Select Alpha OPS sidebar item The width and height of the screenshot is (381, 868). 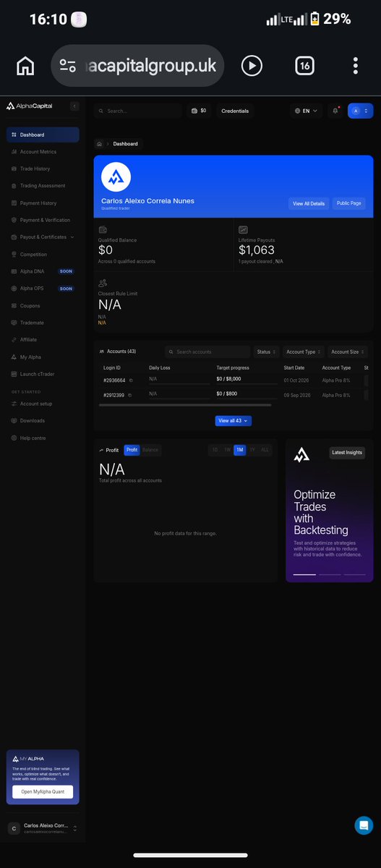point(43,289)
